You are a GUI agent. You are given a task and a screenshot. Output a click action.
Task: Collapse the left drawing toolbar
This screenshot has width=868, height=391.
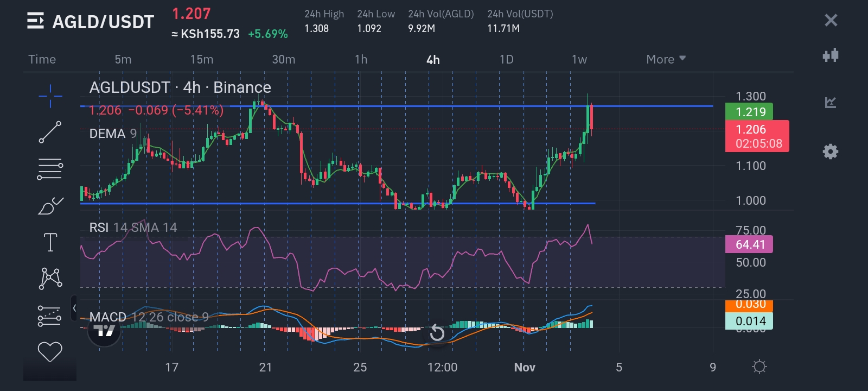[x=74, y=308]
